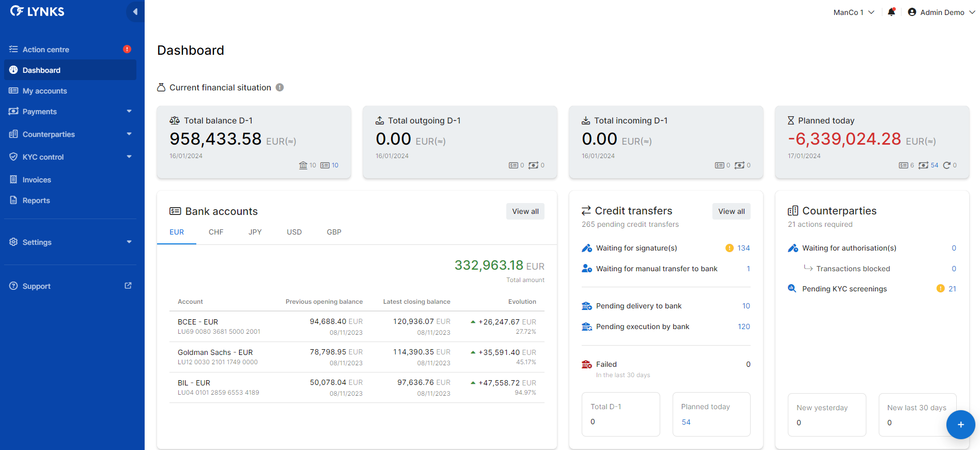Open the ManCo 1 entity dropdown
Image resolution: width=980 pixels, height=450 pixels.
point(853,12)
